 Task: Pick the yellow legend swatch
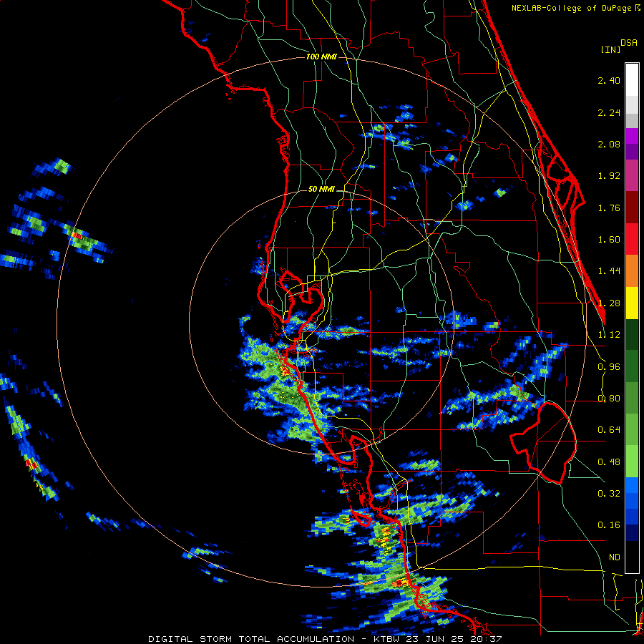(632, 303)
